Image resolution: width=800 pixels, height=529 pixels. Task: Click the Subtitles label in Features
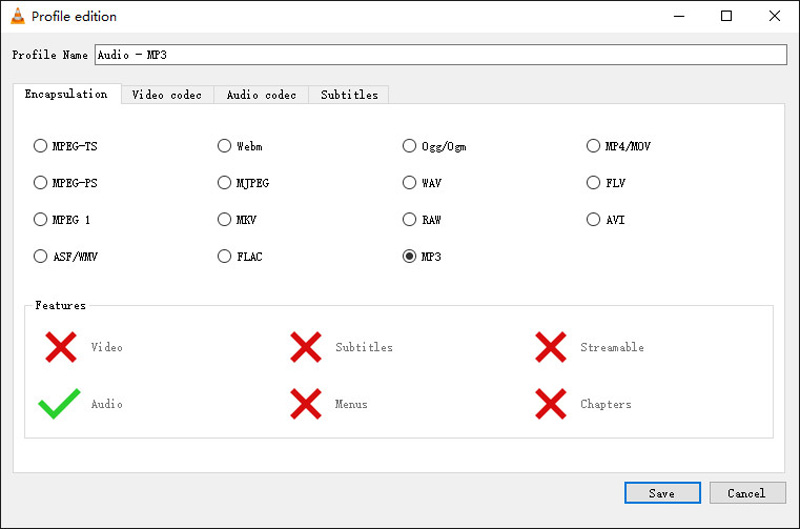(x=364, y=347)
